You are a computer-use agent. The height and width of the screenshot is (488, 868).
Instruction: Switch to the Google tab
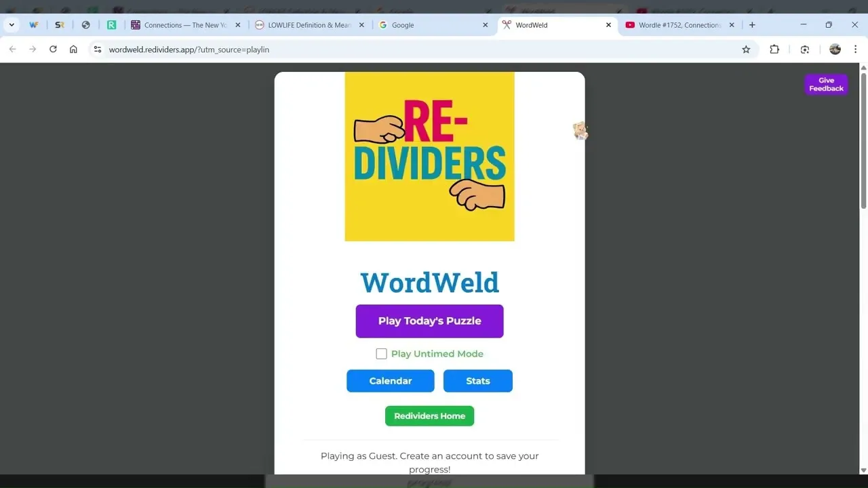(433, 25)
